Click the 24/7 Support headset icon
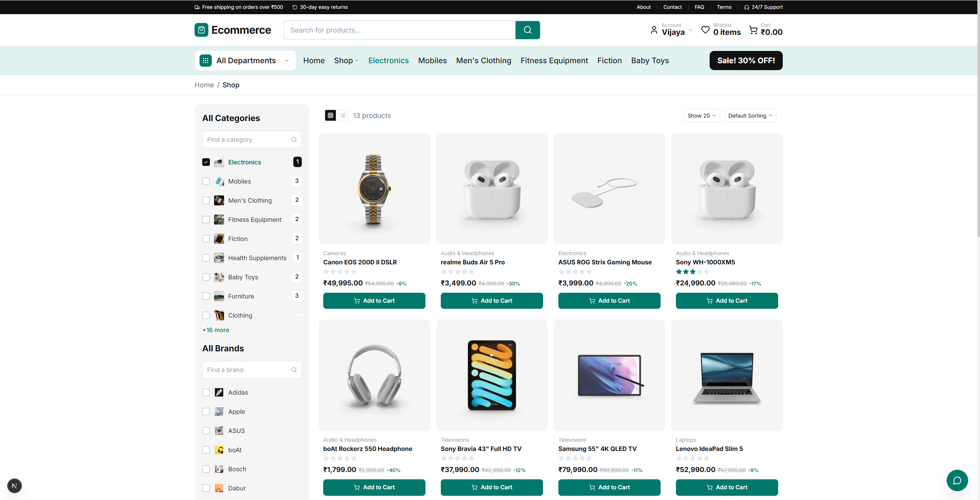 tap(746, 7)
